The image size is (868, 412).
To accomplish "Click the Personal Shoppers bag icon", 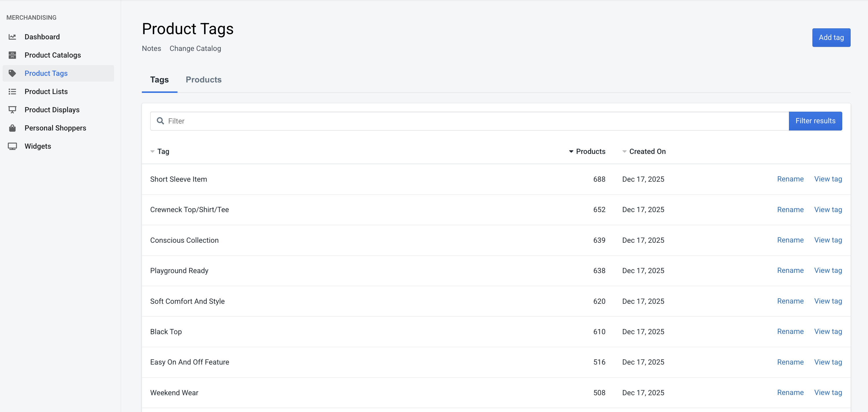I will (12, 128).
